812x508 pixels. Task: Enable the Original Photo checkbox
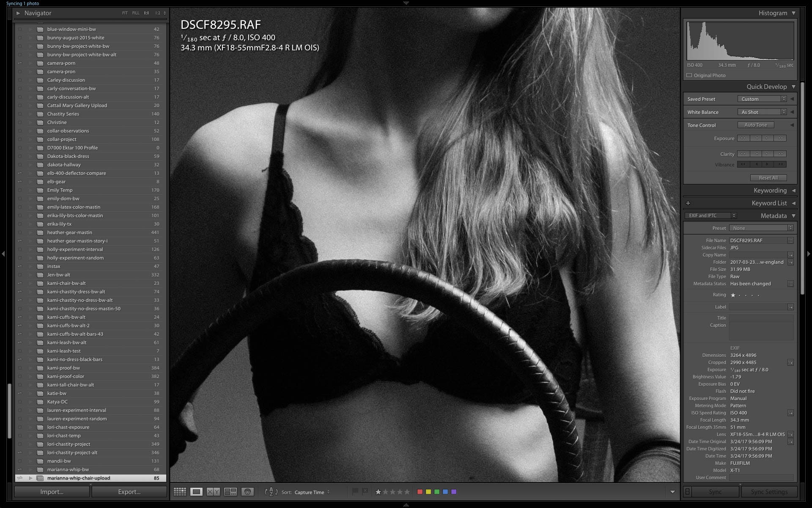click(689, 75)
